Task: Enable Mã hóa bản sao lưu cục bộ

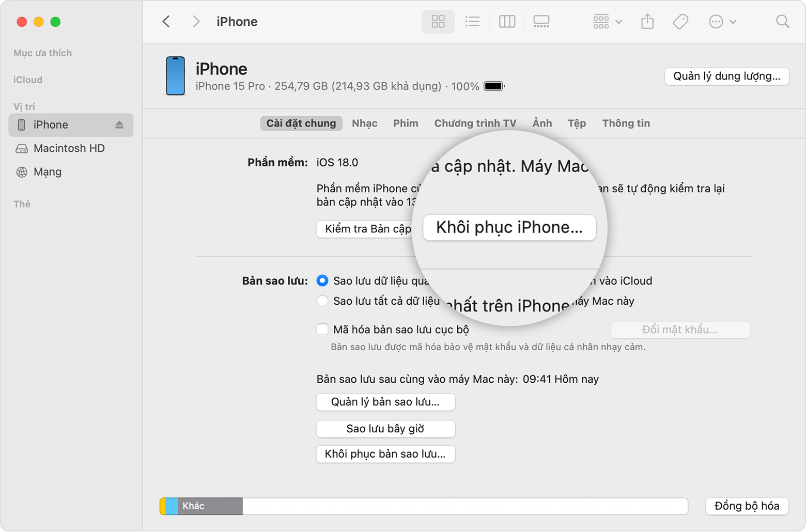Action: [x=322, y=330]
